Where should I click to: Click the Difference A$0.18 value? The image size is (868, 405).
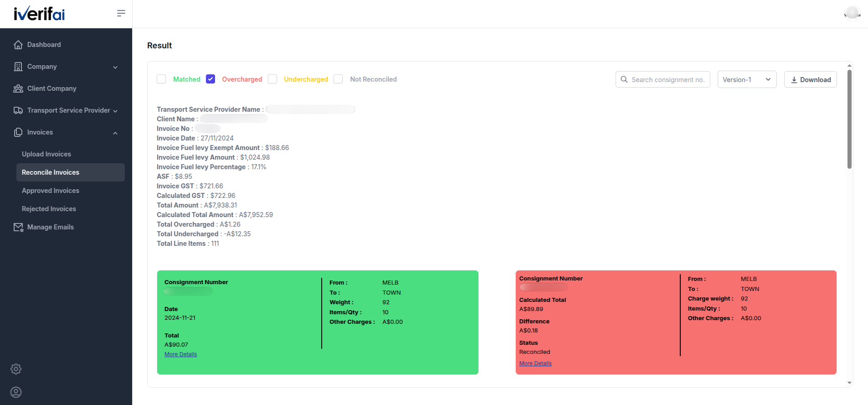point(529,331)
